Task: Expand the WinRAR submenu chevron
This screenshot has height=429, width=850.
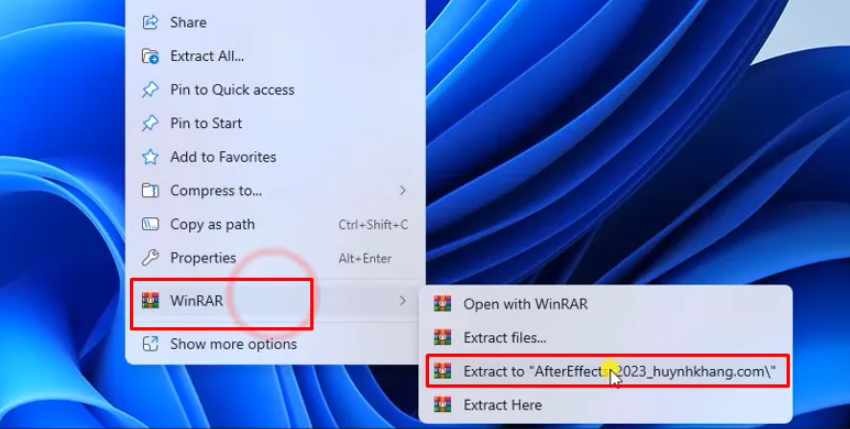Action: [x=403, y=300]
